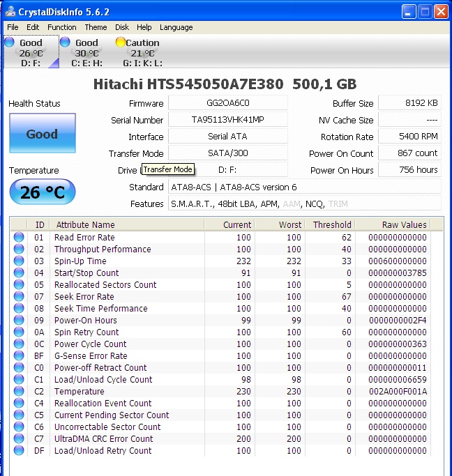Click the Transfer Mode field SATA/300
This screenshot has width=452, height=476.
pyautogui.click(x=228, y=153)
